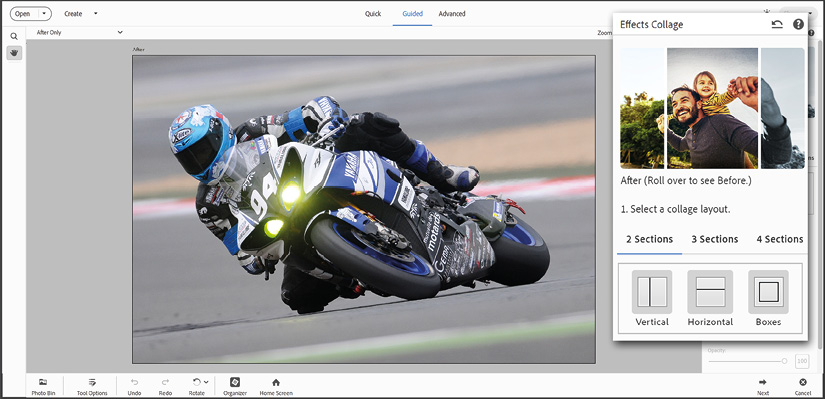The image size is (825, 399).
Task: Go to the Home Screen
Action: click(x=276, y=382)
